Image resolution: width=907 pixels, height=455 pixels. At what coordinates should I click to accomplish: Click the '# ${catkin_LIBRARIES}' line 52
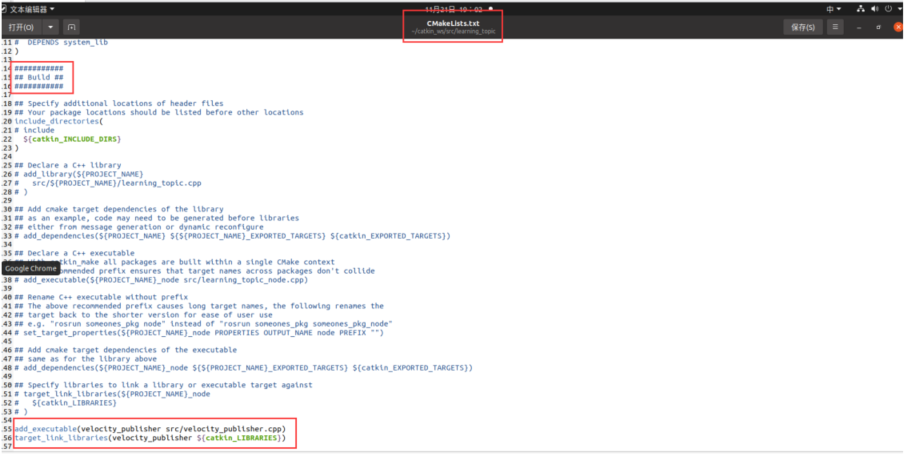click(x=65, y=403)
